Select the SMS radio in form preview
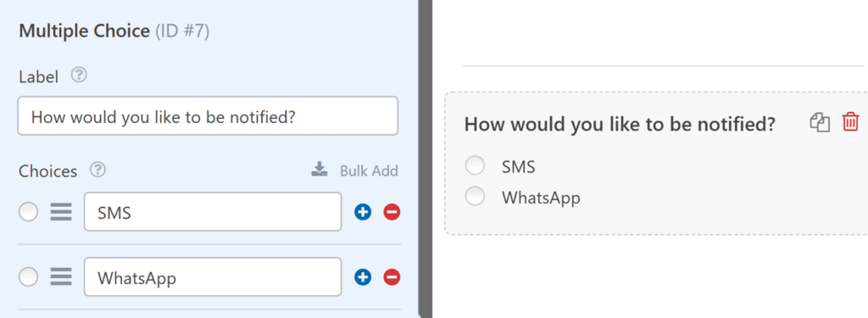The height and width of the screenshot is (318, 868). [x=475, y=165]
